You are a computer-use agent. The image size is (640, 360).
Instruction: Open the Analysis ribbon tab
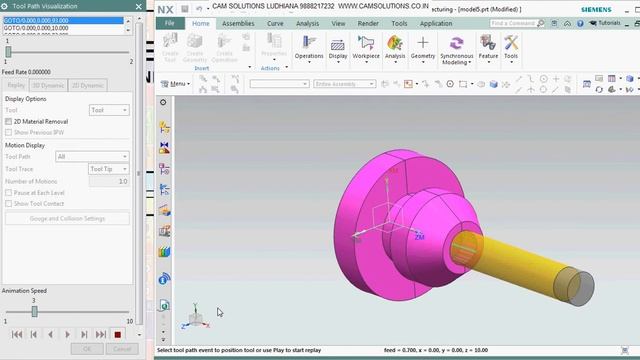pyautogui.click(x=307, y=24)
